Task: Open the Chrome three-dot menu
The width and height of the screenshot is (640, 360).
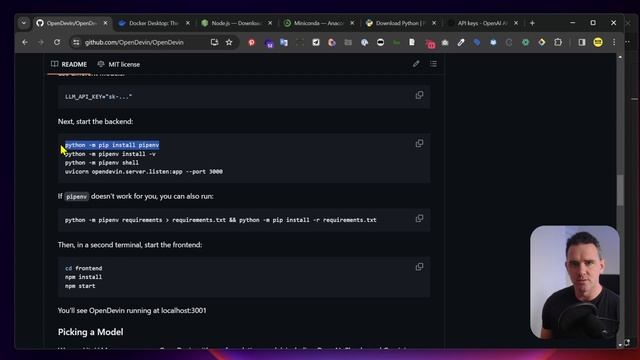Action: (x=614, y=42)
